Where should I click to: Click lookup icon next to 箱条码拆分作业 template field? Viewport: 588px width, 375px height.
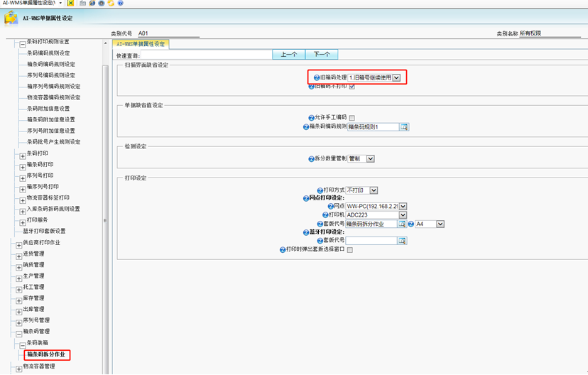(x=402, y=224)
